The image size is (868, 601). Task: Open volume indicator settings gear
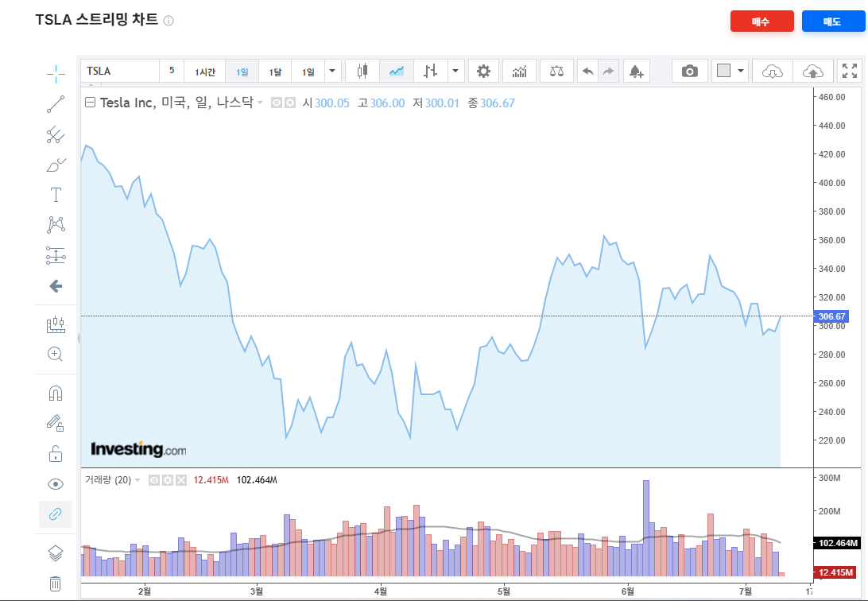pyautogui.click(x=167, y=480)
